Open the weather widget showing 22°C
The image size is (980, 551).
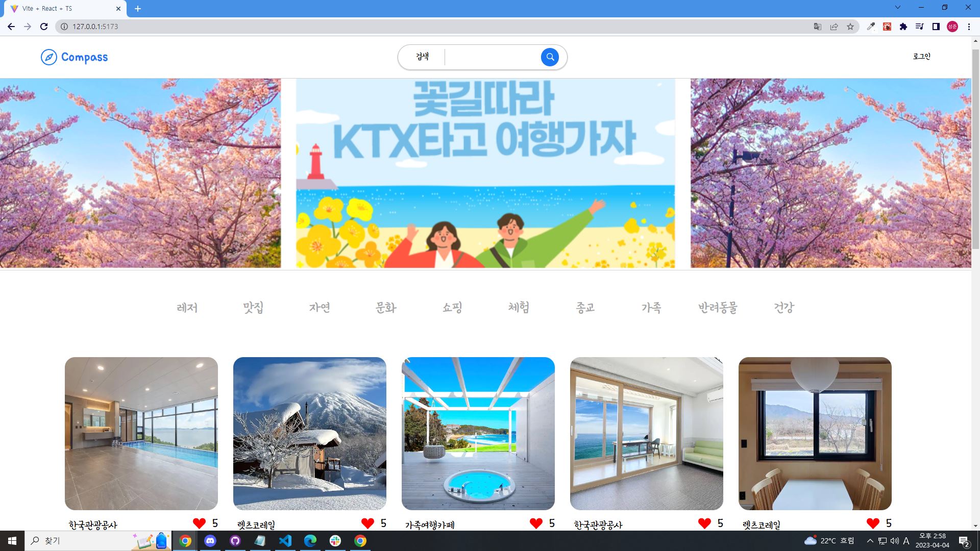[x=829, y=541]
